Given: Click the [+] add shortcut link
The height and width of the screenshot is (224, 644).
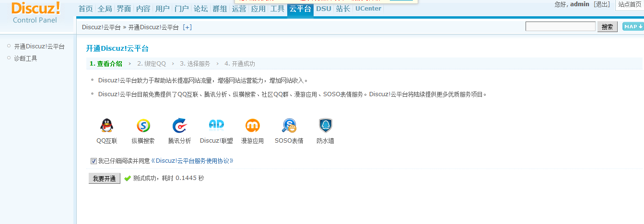Looking at the screenshot, I should [x=187, y=27].
